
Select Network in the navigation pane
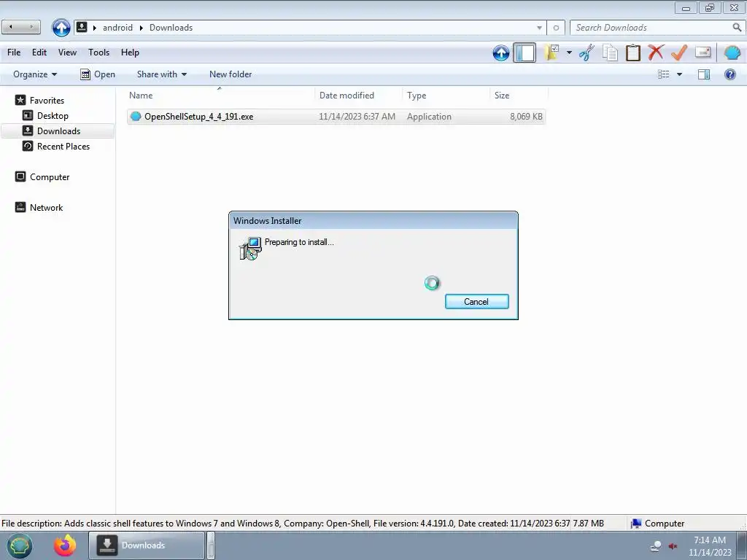click(x=39, y=207)
